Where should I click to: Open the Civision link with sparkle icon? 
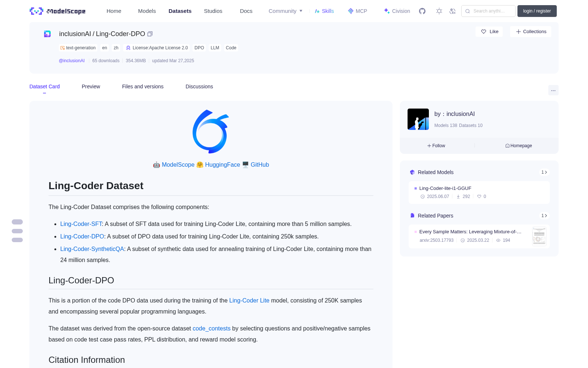[397, 11]
